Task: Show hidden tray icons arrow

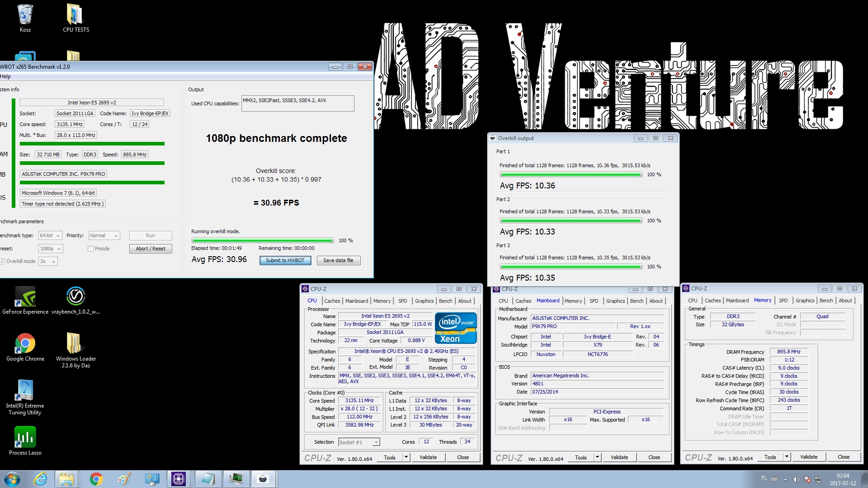Action: (x=785, y=479)
